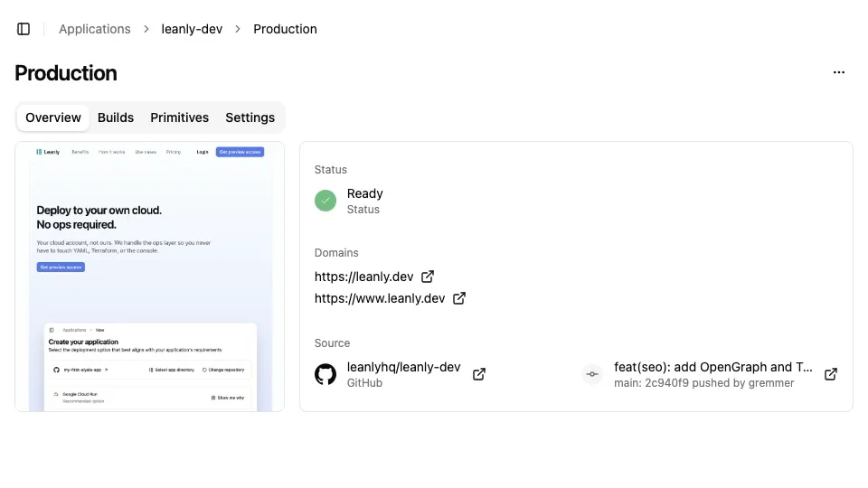This screenshot has height=488, width=868.
Task: Click the GitHub label under the repository name
Action: pos(364,383)
